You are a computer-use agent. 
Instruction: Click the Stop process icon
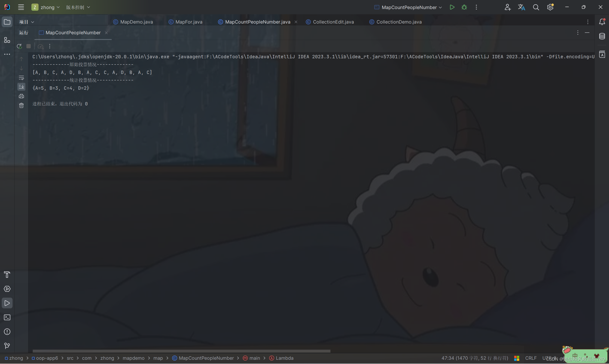pyautogui.click(x=29, y=46)
